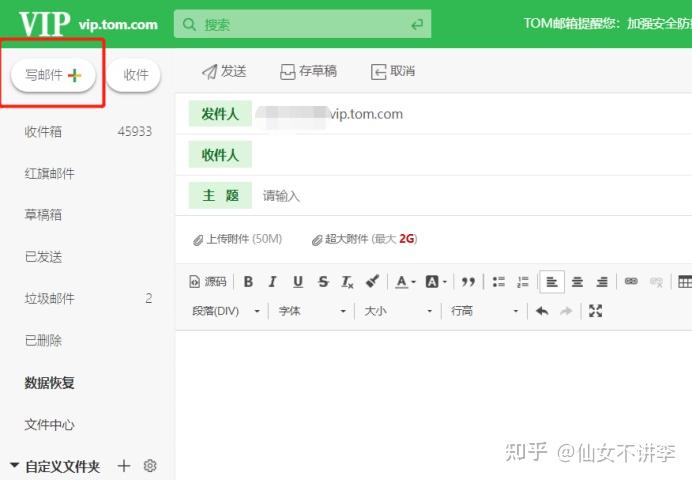Click the remove format Tx icon

pyautogui.click(x=347, y=282)
